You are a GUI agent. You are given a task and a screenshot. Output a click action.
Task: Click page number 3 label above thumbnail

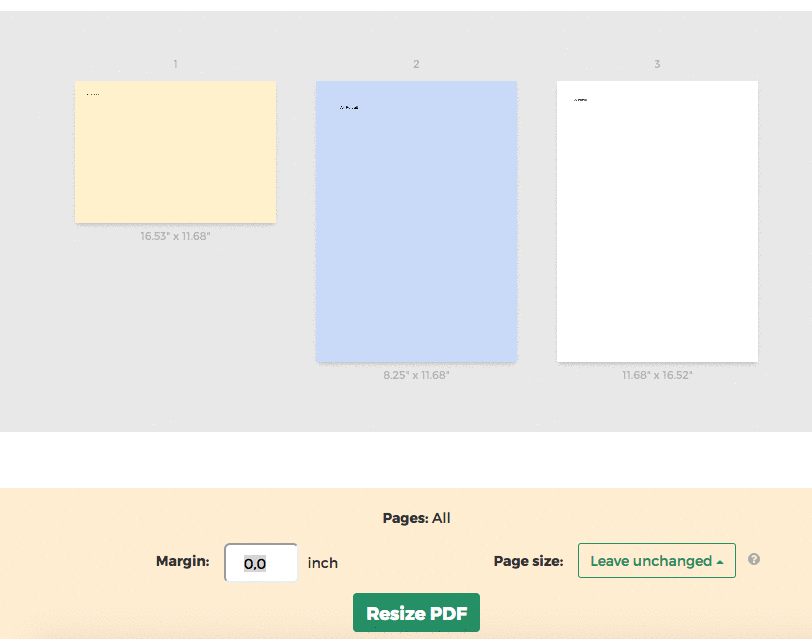click(x=657, y=64)
